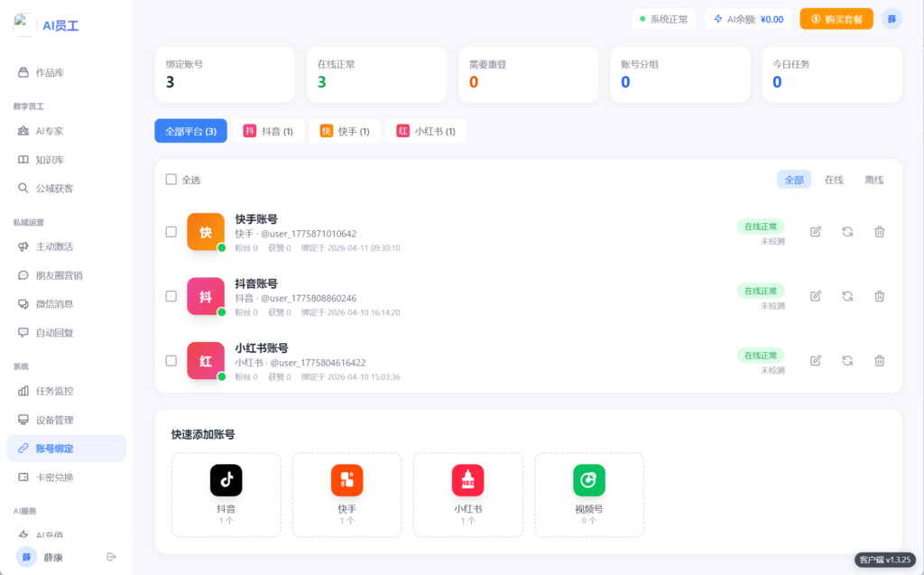Show only 离线 accounts

[x=873, y=180]
